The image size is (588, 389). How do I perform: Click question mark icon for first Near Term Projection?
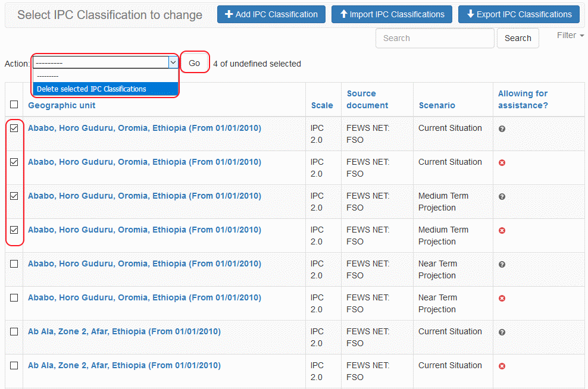(502, 264)
